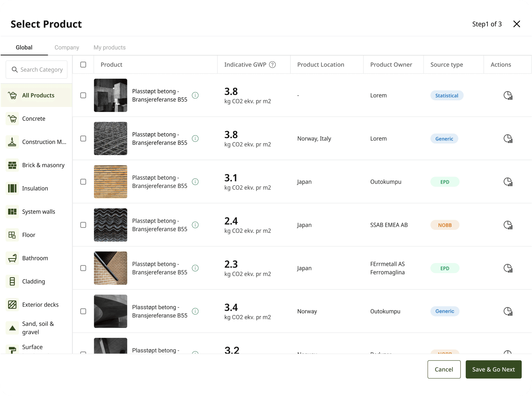
Task: Switch to the Global tab
Action: [24, 47]
